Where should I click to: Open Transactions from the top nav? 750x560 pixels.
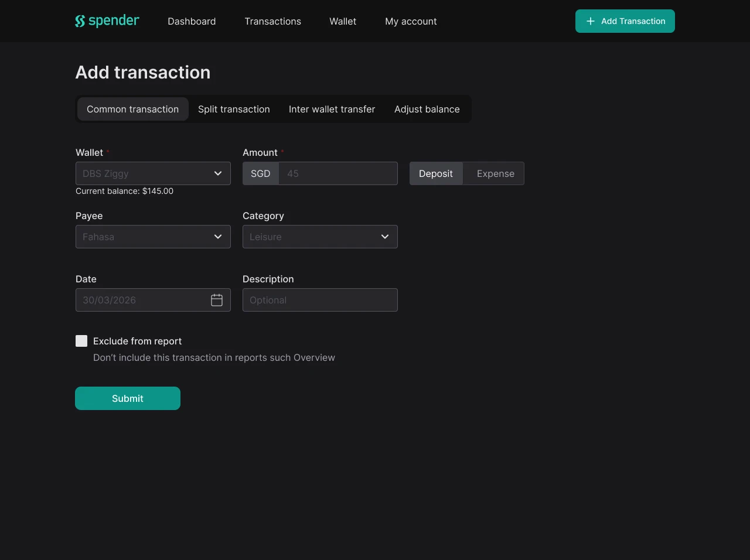(x=273, y=21)
